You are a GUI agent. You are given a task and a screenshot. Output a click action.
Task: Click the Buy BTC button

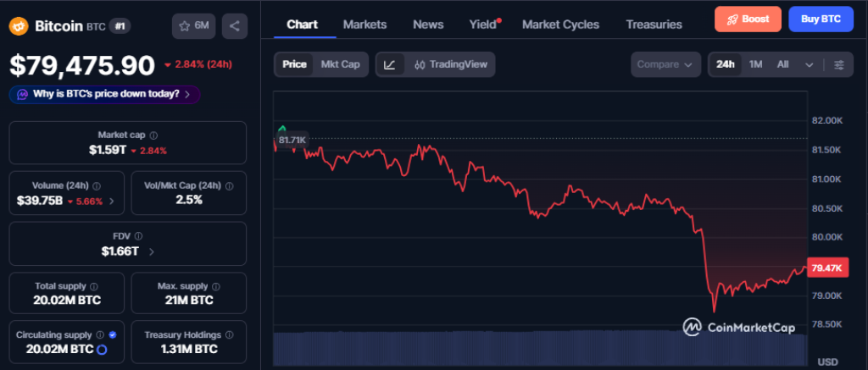821,19
